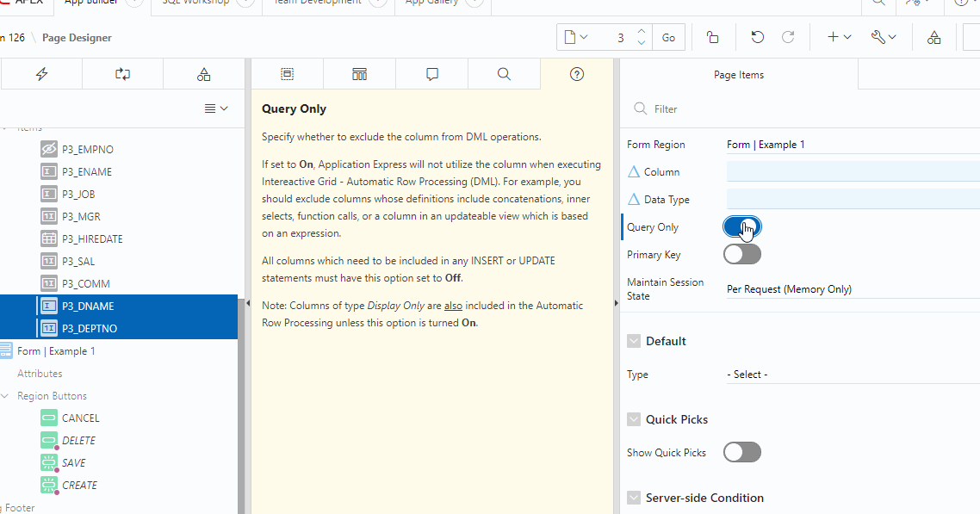The image size is (980, 514).
Task: Open the Messages speech bubble tab
Action: pyautogui.click(x=432, y=75)
